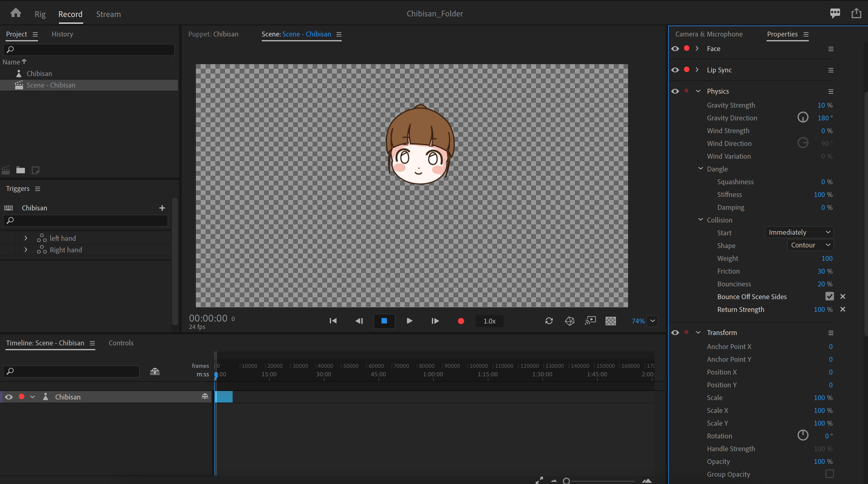The image size is (868, 484).
Task: Collapse the Physics behavior section
Action: 698,91
